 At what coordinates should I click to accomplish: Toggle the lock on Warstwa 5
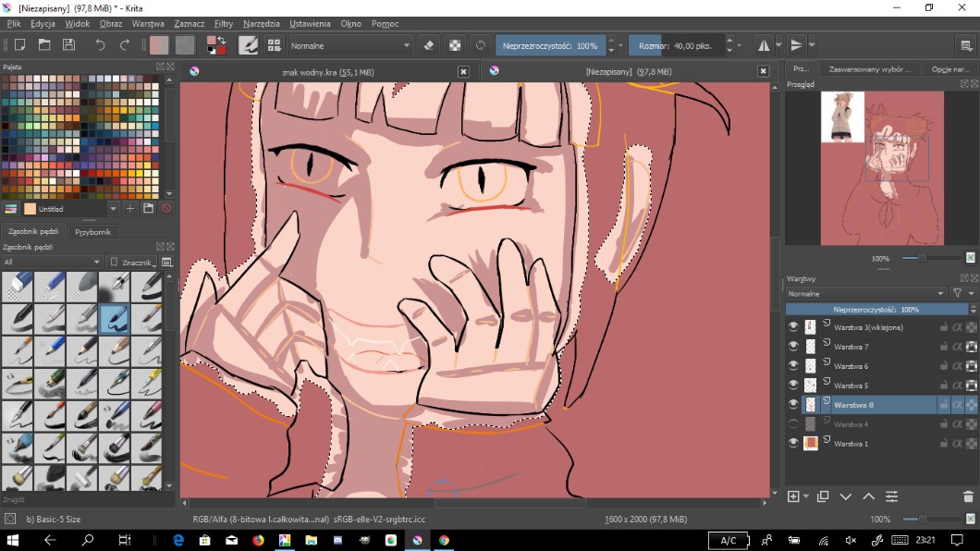click(x=943, y=385)
